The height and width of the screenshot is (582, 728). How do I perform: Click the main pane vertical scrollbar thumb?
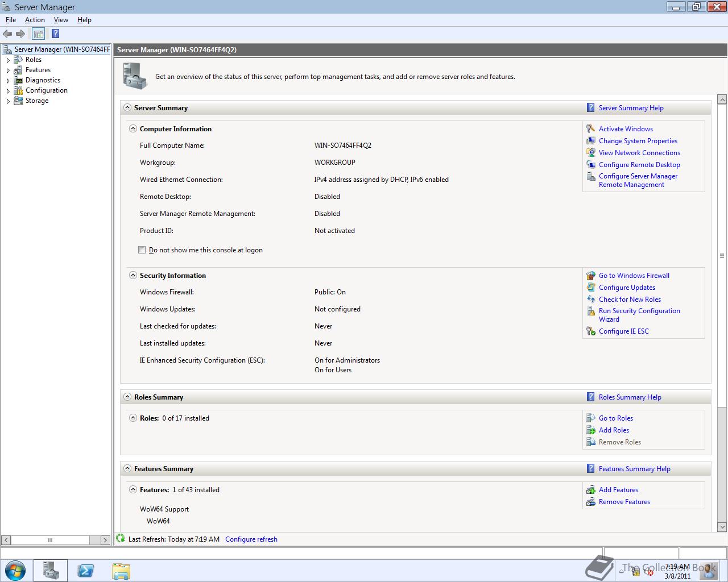point(722,256)
